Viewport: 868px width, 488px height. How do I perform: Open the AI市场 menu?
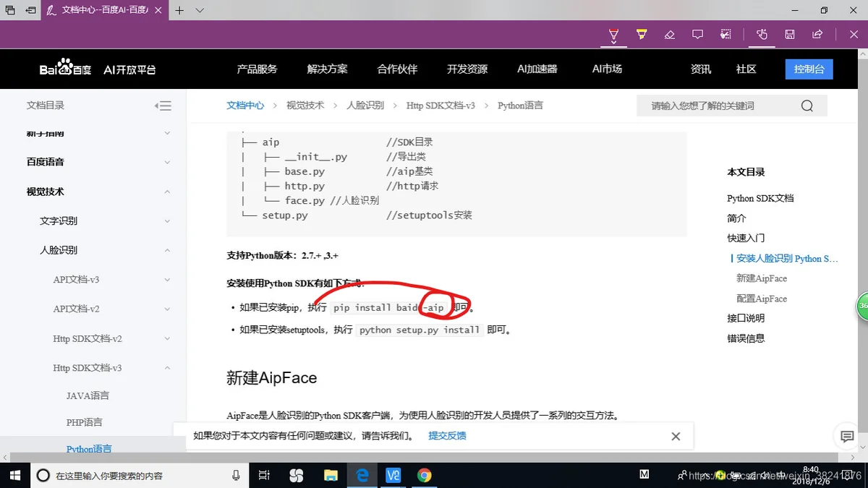pos(607,69)
